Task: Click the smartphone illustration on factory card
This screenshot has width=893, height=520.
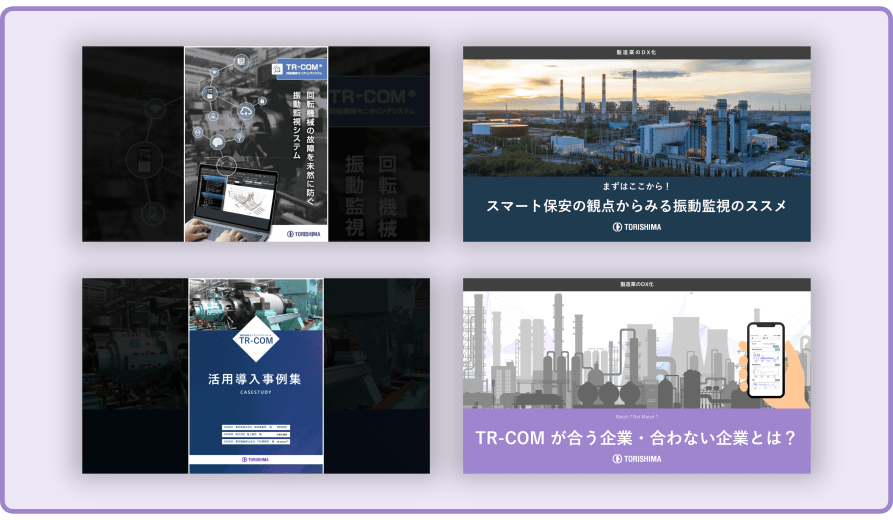Action: coord(766,360)
